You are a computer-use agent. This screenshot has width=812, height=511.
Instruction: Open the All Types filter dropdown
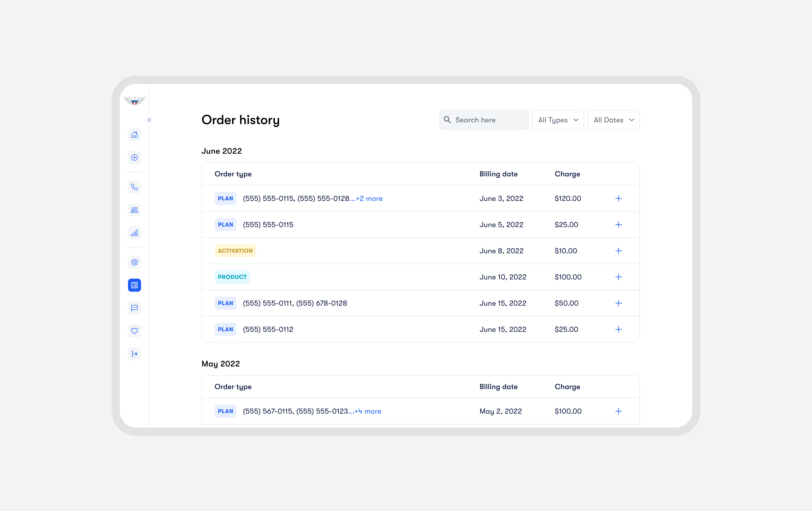pos(557,120)
